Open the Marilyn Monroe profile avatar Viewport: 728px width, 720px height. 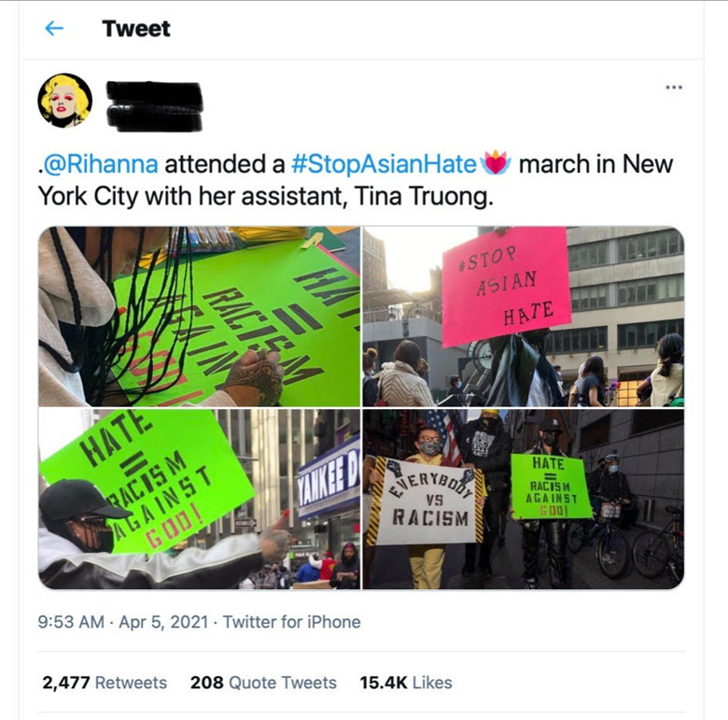64,100
